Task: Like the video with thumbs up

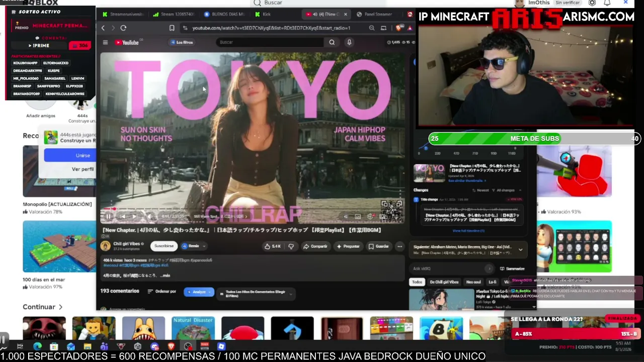Action: (x=272, y=246)
